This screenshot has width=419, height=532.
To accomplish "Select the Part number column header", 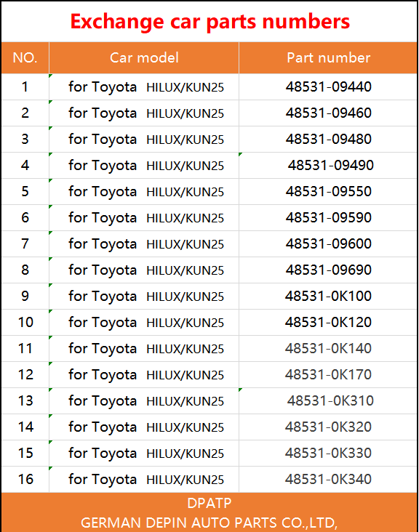I will click(x=328, y=57).
